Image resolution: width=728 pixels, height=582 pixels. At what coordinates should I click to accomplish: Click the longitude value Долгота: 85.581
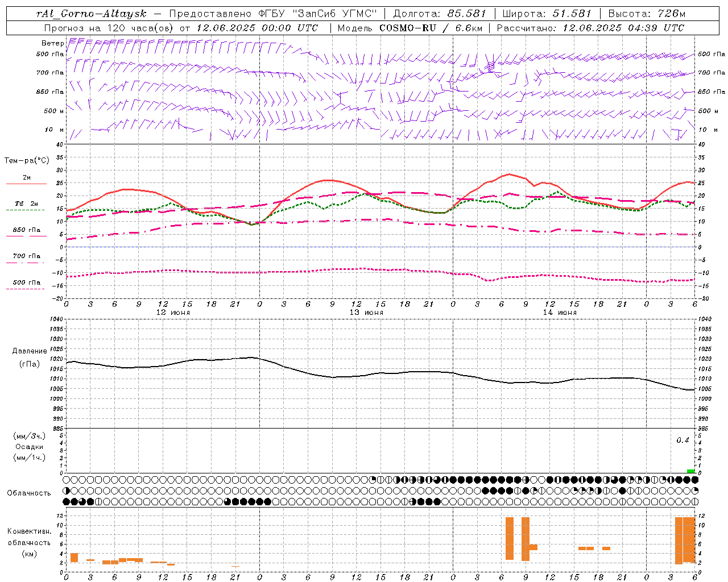click(440, 14)
